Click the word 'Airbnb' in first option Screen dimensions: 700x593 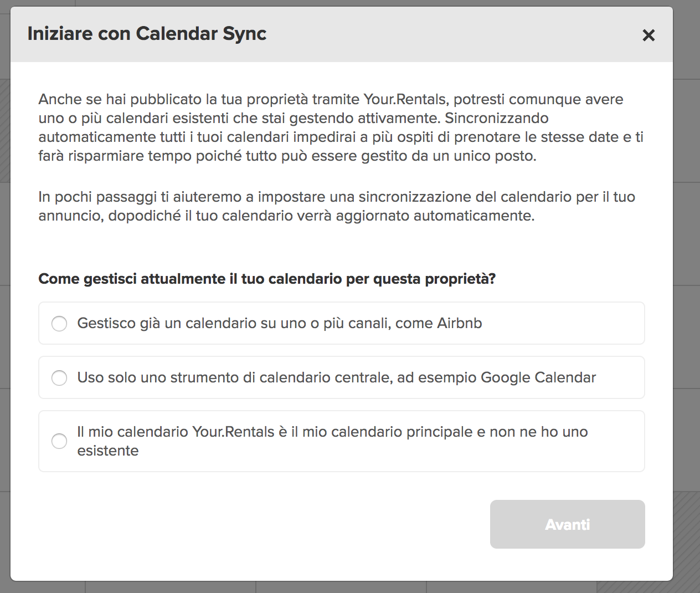[460, 323]
